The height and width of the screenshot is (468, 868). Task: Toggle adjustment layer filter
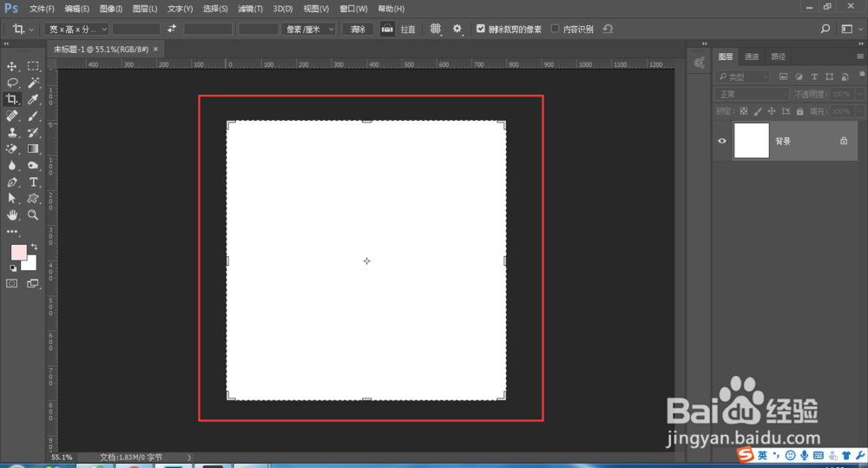(x=799, y=77)
